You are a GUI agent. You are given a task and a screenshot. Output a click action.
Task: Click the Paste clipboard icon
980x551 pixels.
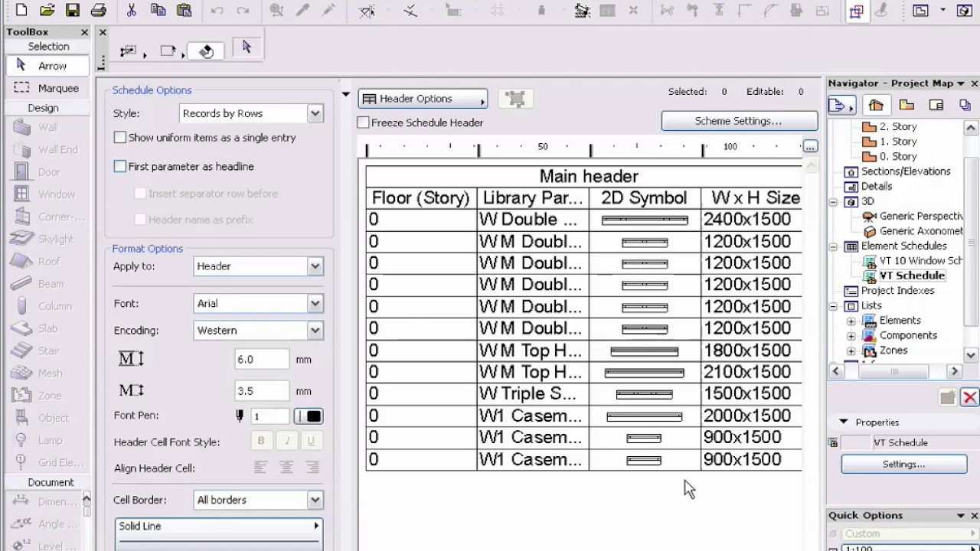point(184,11)
